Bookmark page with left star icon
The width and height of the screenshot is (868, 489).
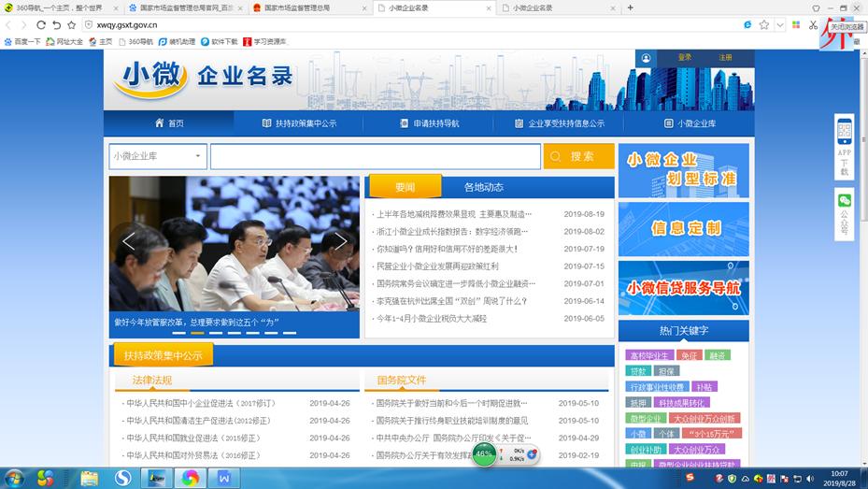71,25
